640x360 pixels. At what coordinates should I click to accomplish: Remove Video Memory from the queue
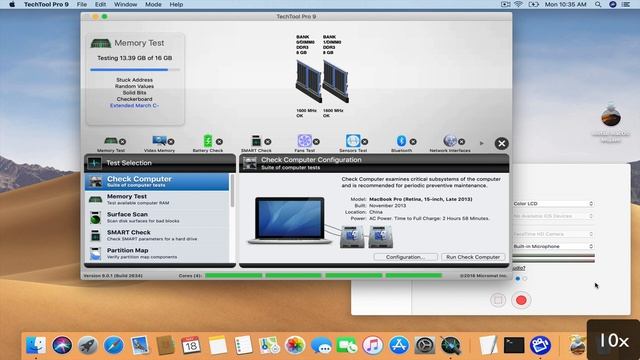pos(171,142)
